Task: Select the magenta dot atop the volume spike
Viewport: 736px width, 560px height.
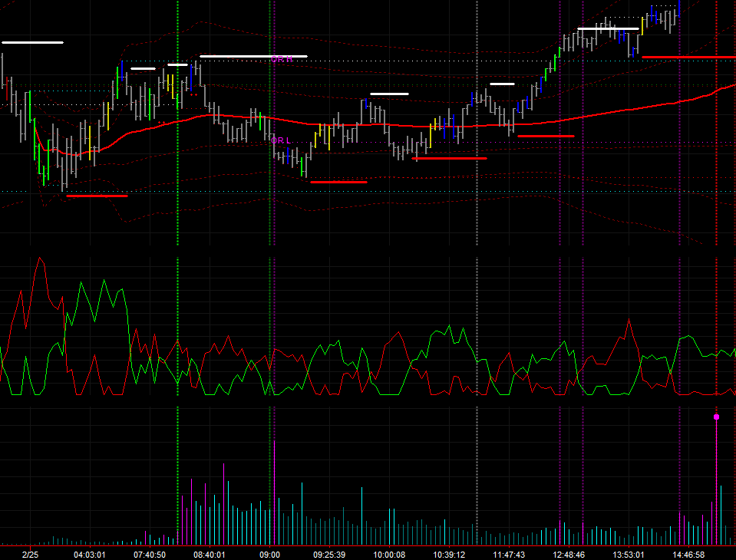Action: (x=717, y=417)
